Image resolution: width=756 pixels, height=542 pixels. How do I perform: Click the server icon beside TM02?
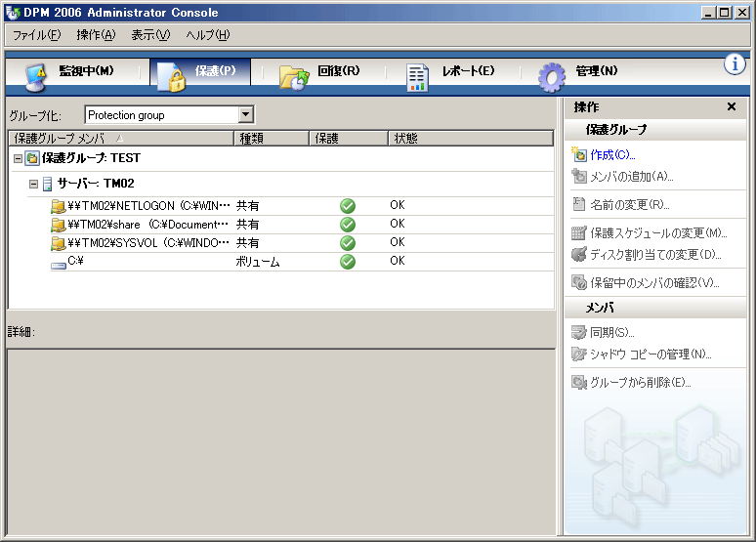[x=47, y=184]
